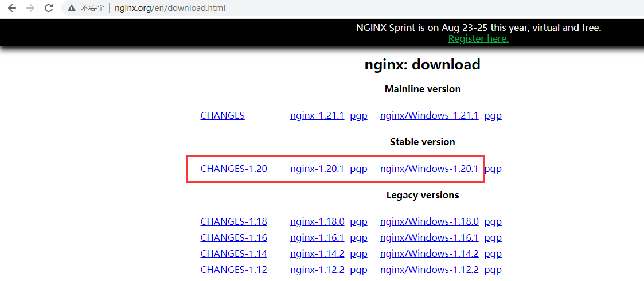644x281 pixels.
Task: Download stable nginx-1.20.1 source
Action: point(317,169)
